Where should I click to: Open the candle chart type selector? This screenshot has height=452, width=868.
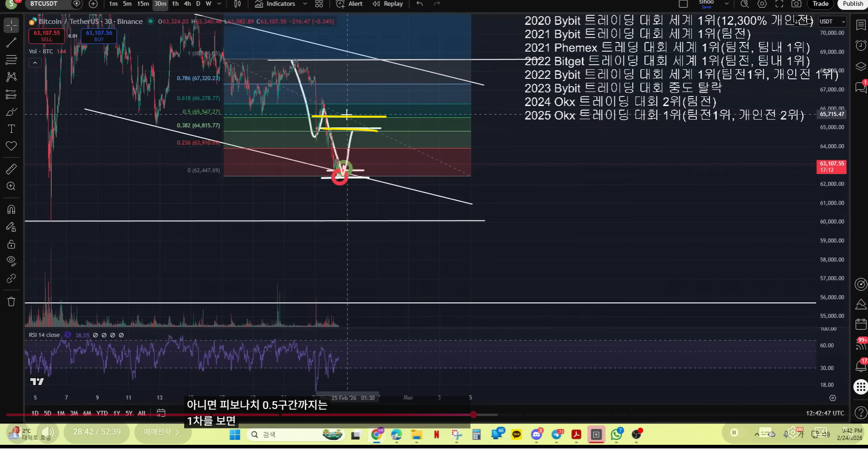point(238,4)
